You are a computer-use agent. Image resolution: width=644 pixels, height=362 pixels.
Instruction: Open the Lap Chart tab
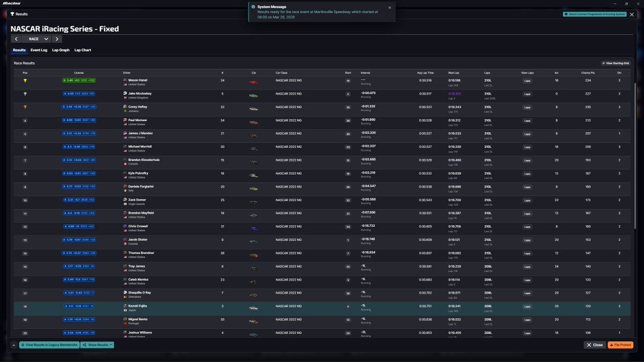tap(83, 50)
